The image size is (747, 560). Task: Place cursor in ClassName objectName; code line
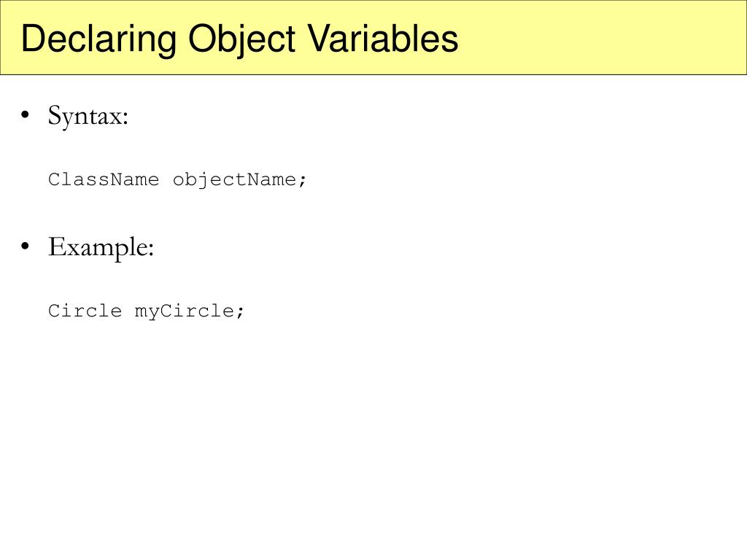pyautogui.click(x=177, y=181)
